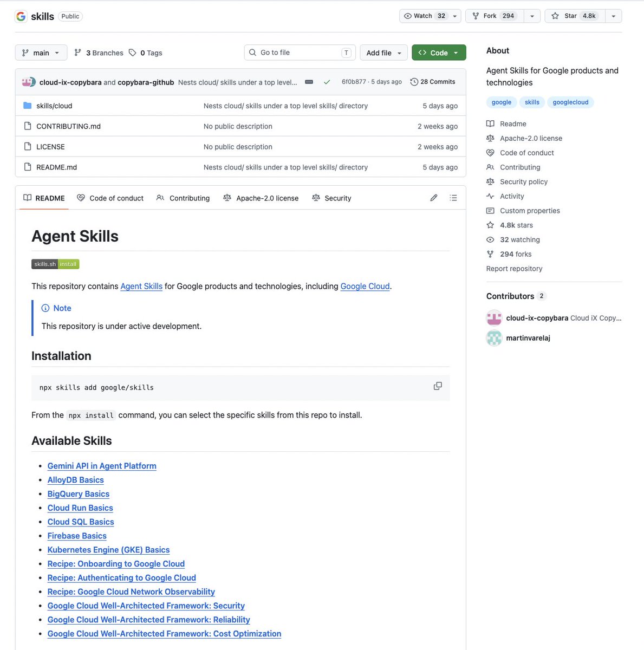Click the skills/cloud folder icon
This screenshot has width=644, height=650.
click(28, 106)
